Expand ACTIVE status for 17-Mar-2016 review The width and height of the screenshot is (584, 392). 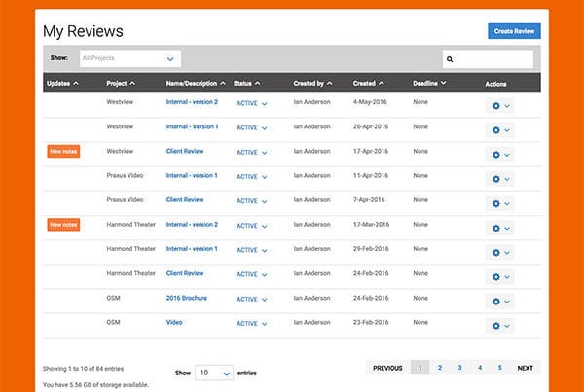click(252, 226)
